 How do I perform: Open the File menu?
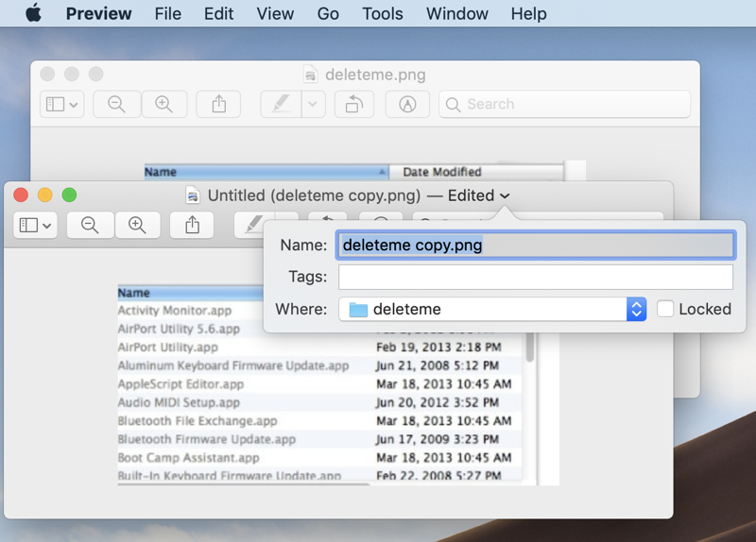pos(167,13)
